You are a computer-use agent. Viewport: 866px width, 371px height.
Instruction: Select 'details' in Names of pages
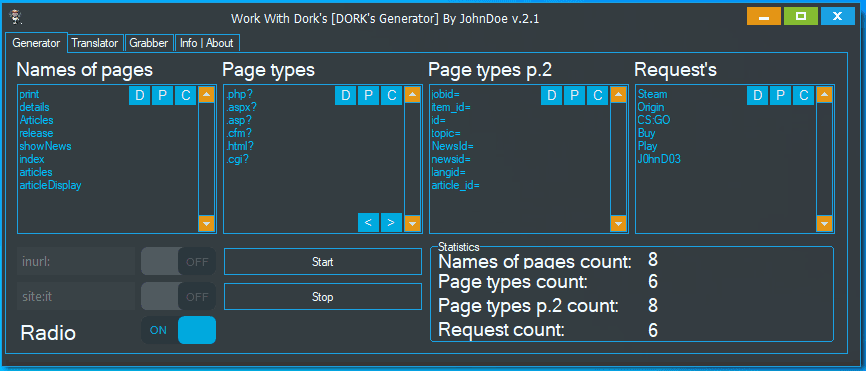34,107
